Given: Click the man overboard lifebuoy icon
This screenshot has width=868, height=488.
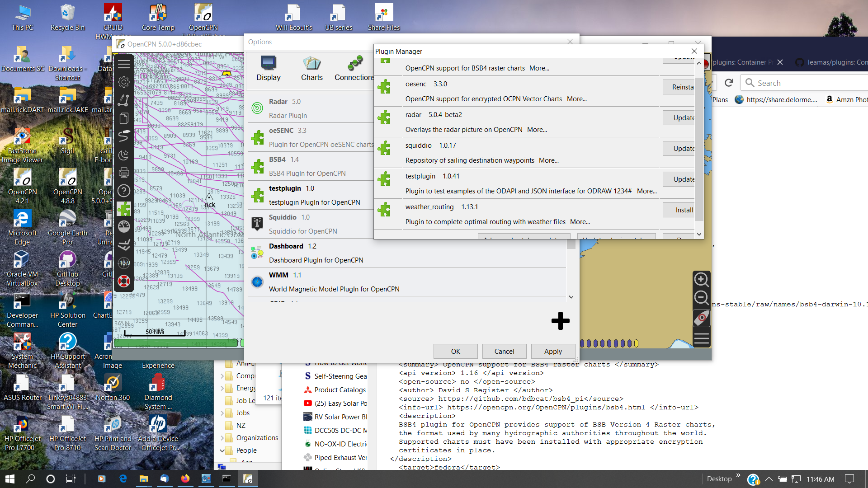Looking at the screenshot, I should [x=124, y=281].
